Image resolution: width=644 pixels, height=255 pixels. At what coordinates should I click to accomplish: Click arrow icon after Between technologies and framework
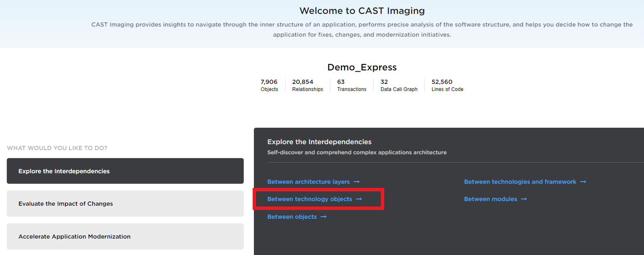[x=583, y=182]
